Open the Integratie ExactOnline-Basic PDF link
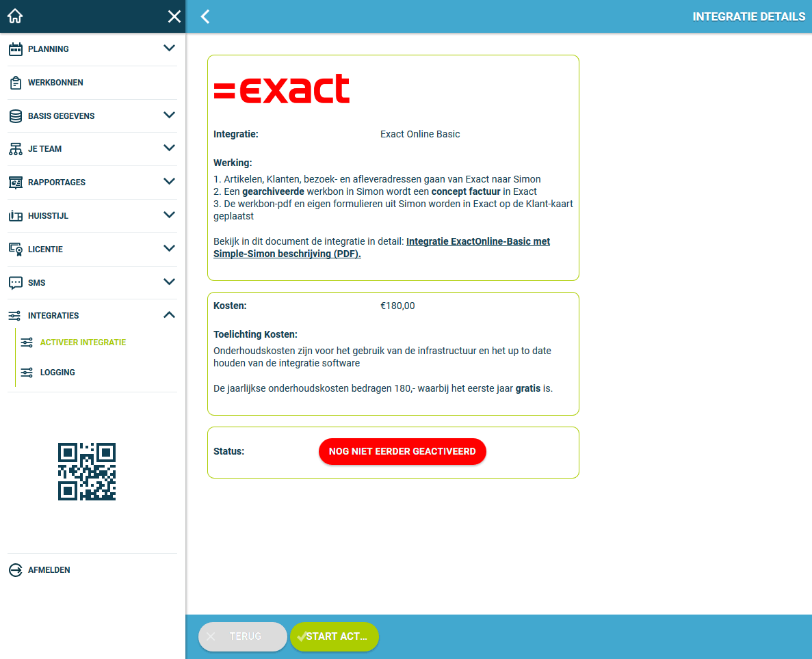The image size is (812, 659). pos(382,247)
